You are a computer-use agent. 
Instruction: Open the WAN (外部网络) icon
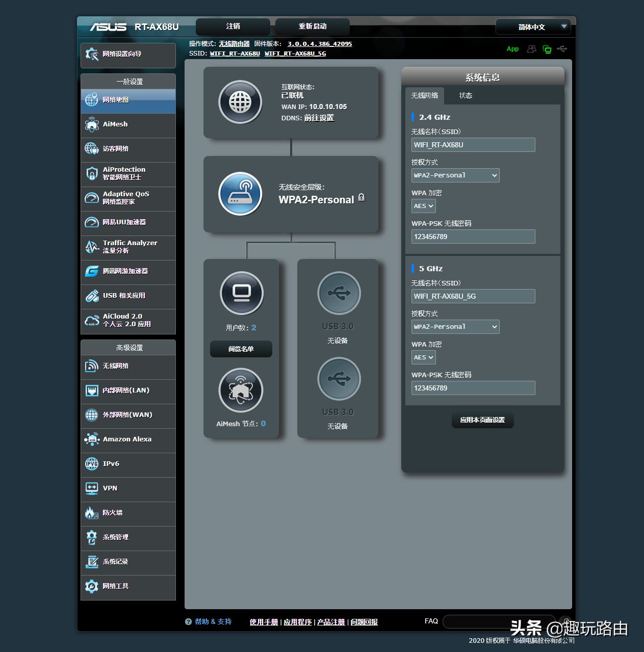coord(92,415)
